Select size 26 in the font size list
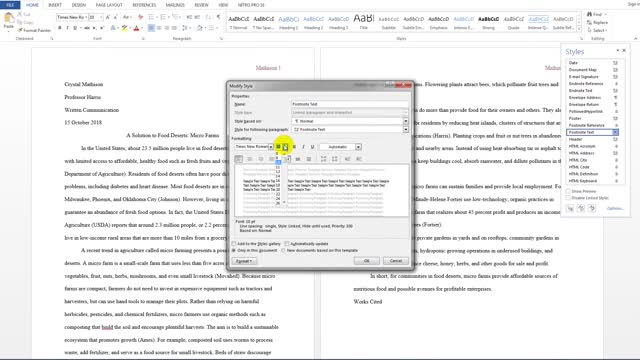The width and height of the screenshot is (640, 360). [x=278, y=203]
